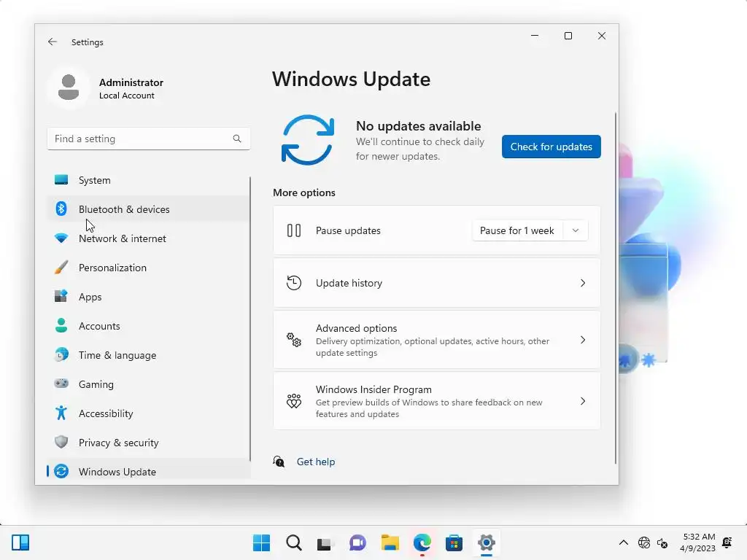Viewport: 747px width, 560px height.
Task: Click the Update history clock icon
Action: coord(294,283)
